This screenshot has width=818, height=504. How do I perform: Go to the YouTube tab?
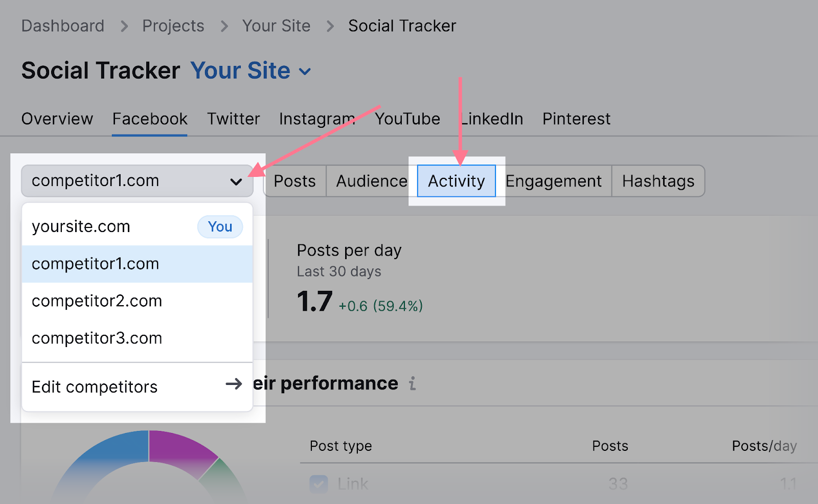coord(407,119)
